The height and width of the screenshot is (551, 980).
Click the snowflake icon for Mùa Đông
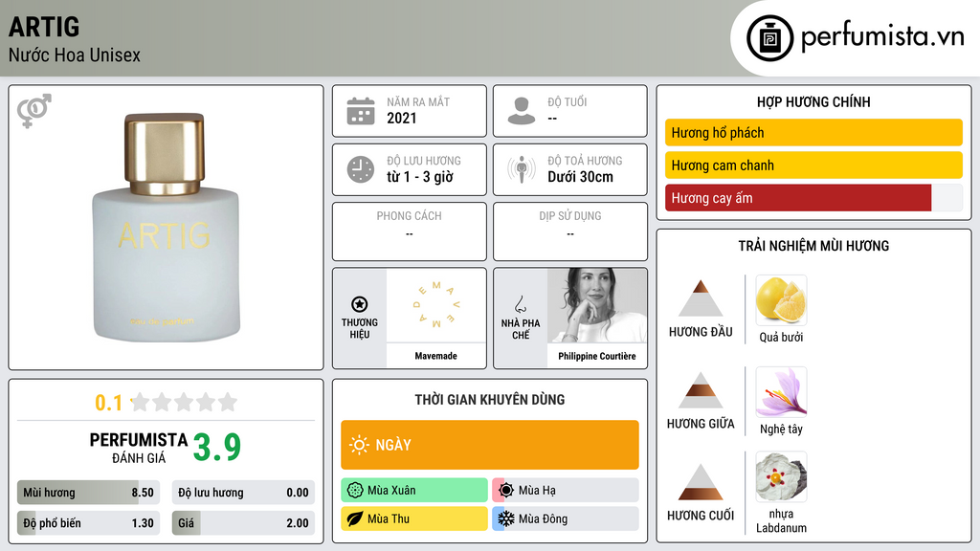click(506, 518)
